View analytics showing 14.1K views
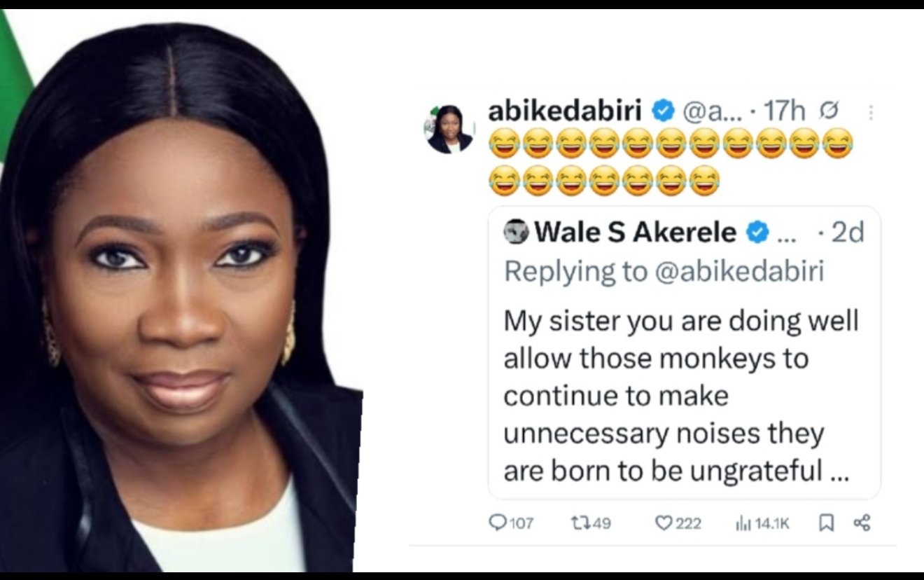This screenshot has height=580, width=924. [x=743, y=523]
